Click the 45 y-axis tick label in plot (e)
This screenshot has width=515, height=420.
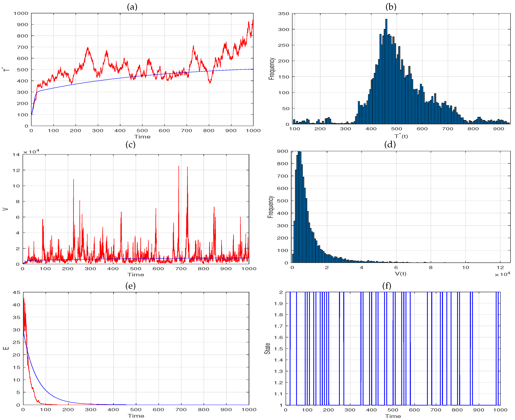point(16,292)
